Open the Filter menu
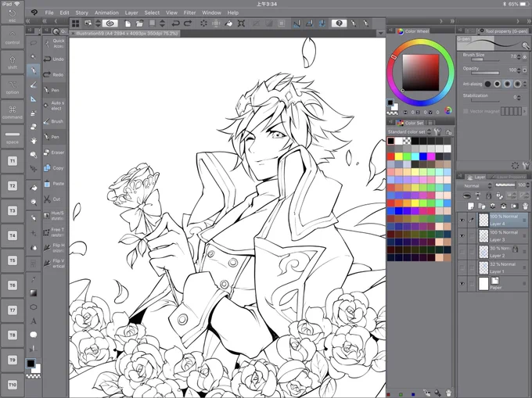532x398 pixels. point(189,13)
